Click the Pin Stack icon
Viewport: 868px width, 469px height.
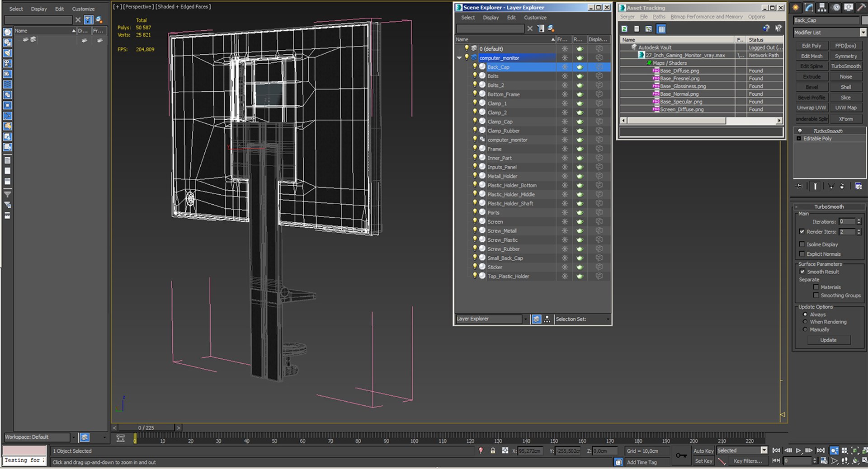pyautogui.click(x=799, y=186)
